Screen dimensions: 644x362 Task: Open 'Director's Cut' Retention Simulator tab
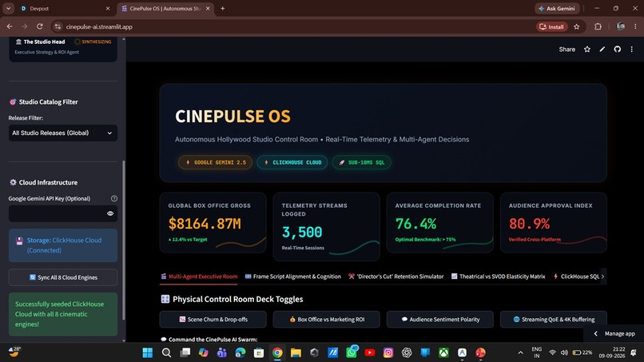point(396,276)
